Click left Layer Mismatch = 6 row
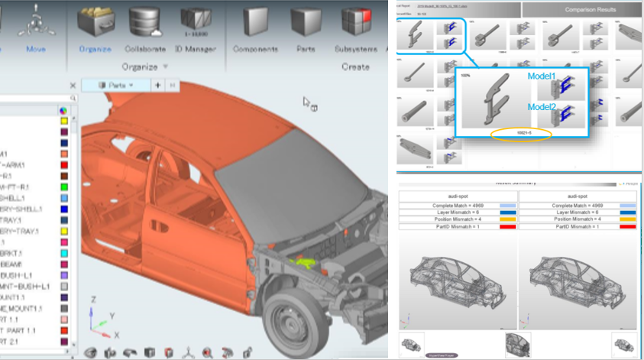Viewport: 644px width, 360px height. (458, 212)
